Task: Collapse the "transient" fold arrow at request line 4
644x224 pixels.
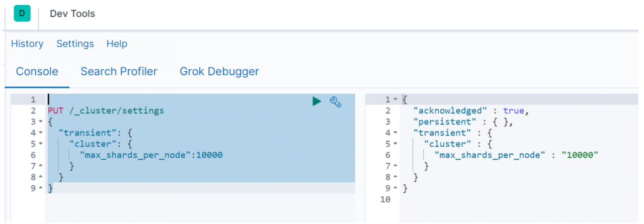Action: (40, 133)
